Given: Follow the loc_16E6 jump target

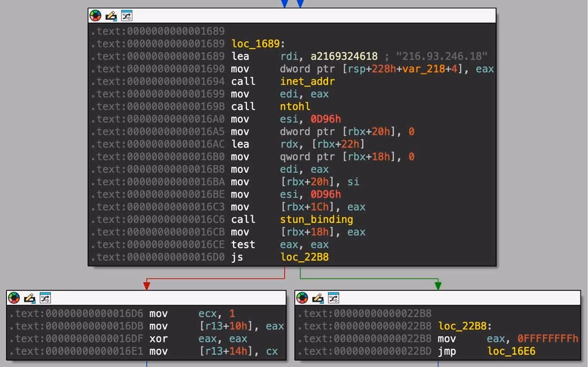Looking at the screenshot, I should pos(511,351).
